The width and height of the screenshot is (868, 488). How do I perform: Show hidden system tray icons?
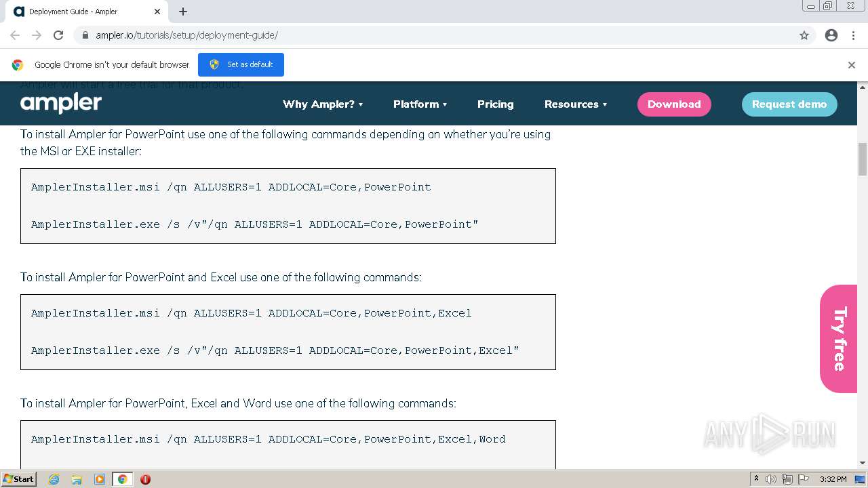click(x=756, y=479)
